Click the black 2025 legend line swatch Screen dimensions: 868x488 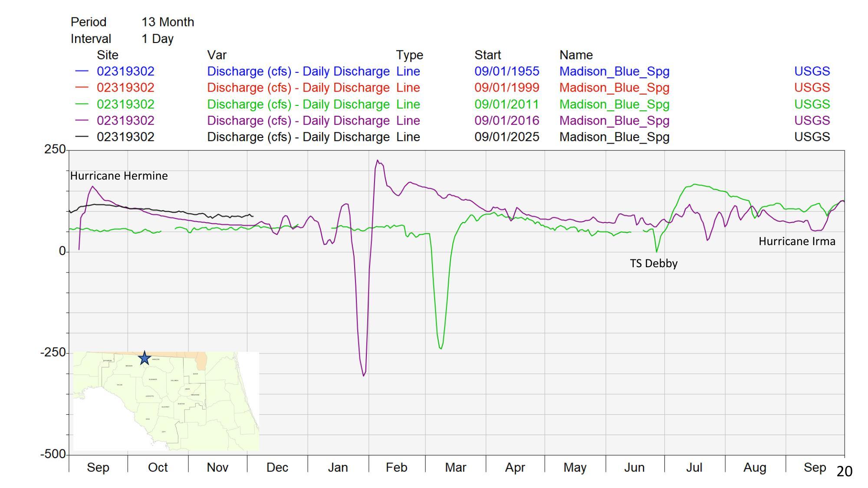click(x=82, y=137)
